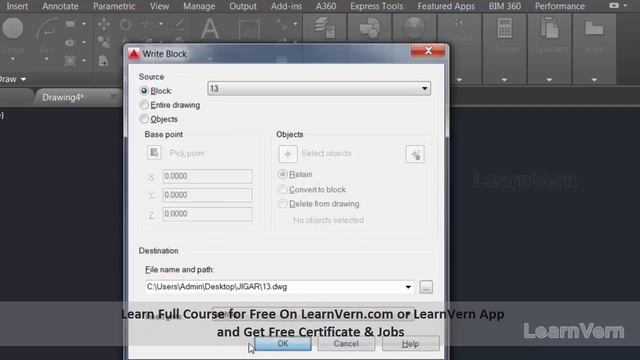Click the Pick point icon button

pyautogui.click(x=154, y=153)
